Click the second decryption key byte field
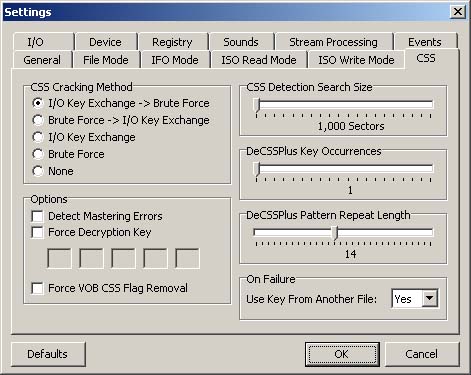The height and width of the screenshot is (375, 471). pos(91,258)
